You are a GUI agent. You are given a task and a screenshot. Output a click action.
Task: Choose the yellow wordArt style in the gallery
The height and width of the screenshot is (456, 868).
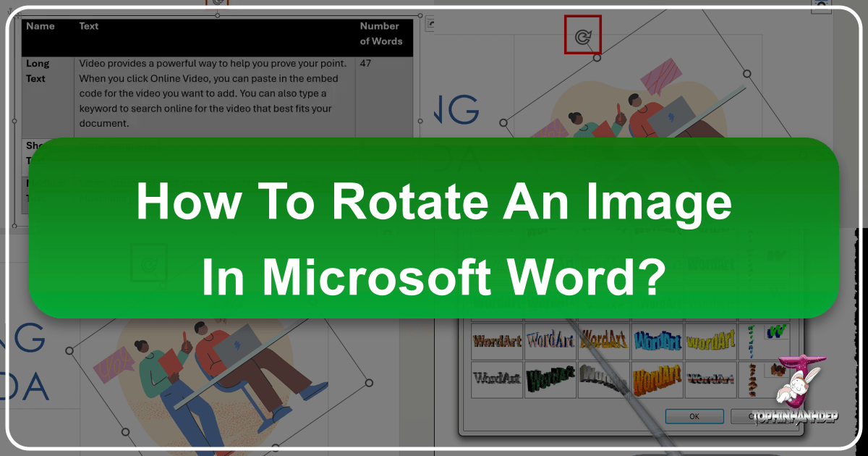click(710, 341)
